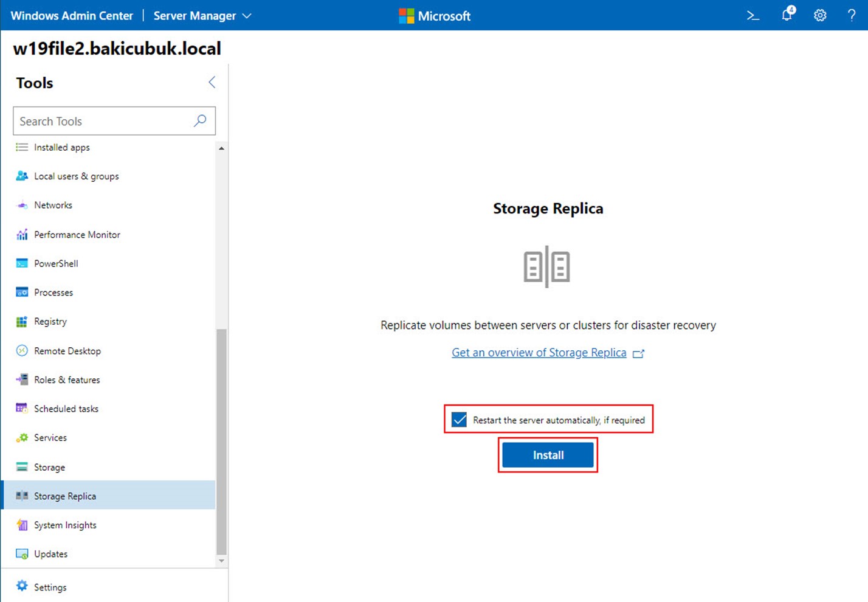Click the Scheduled tasks calendar icon
Image resolution: width=868 pixels, height=602 pixels.
coord(22,408)
